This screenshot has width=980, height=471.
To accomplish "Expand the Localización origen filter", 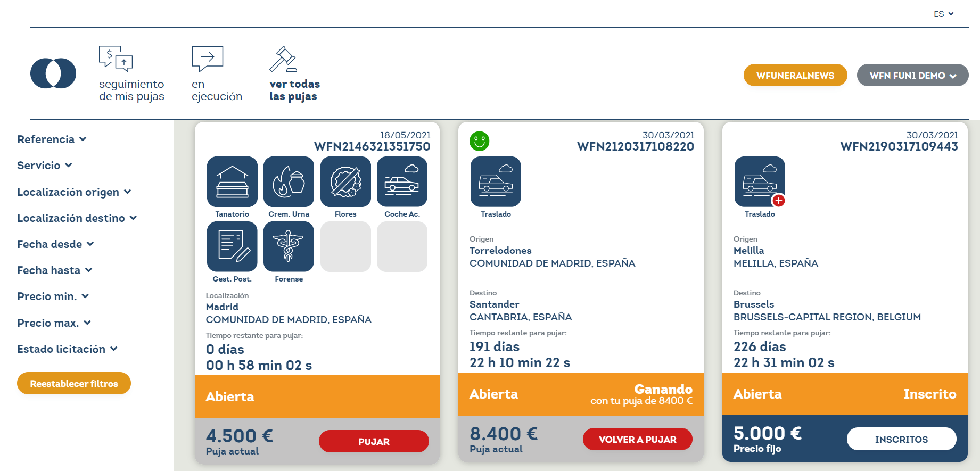I will click(x=74, y=192).
